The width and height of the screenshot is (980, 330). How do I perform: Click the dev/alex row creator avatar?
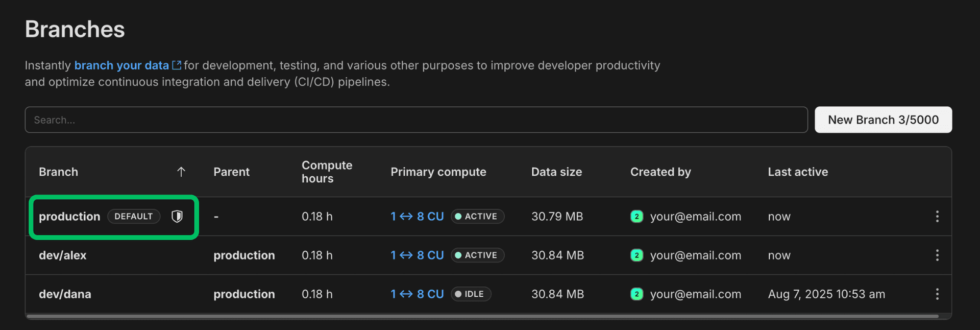636,255
